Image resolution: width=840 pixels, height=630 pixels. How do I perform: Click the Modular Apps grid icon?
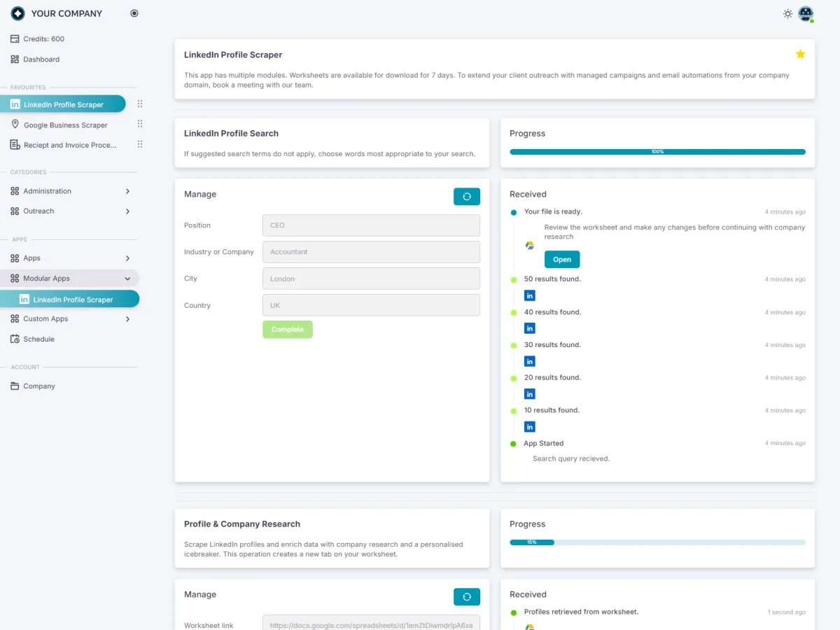15,279
